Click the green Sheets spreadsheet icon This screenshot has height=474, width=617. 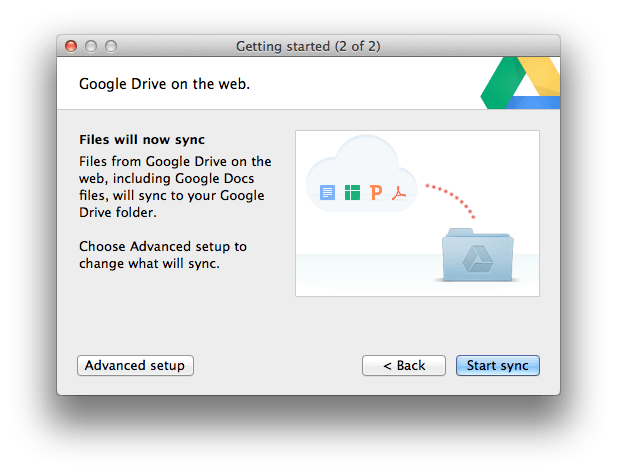352,192
